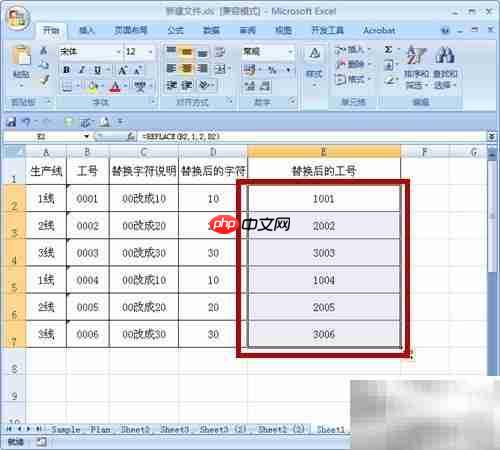Click the Cut scissors icon

44,51
